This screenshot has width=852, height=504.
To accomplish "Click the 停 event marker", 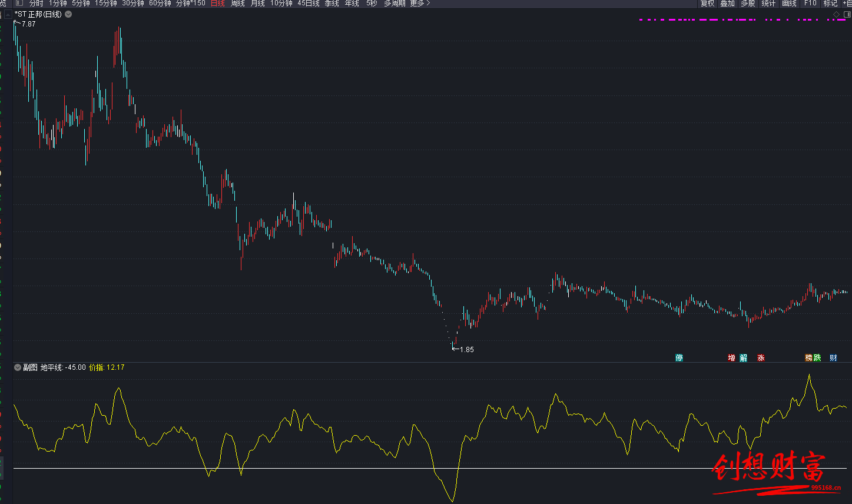I will click(x=679, y=357).
